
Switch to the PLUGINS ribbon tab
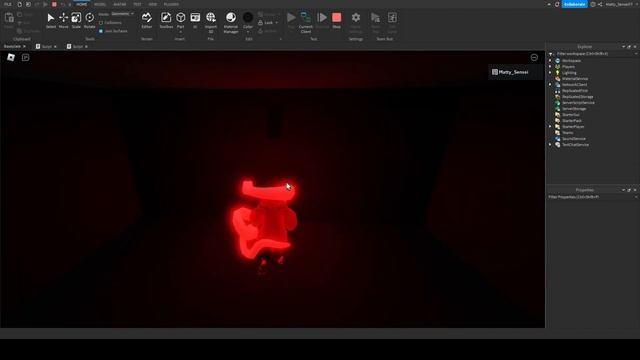(171, 4)
